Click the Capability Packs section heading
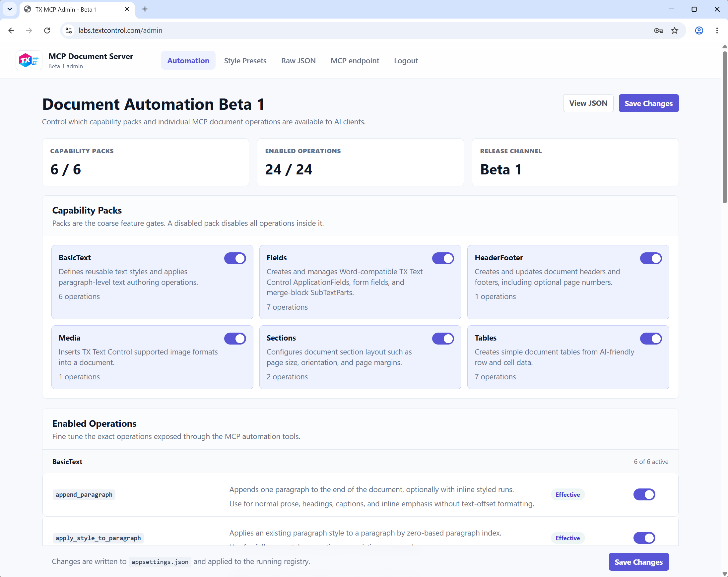Image resolution: width=728 pixels, height=577 pixels. [87, 210]
